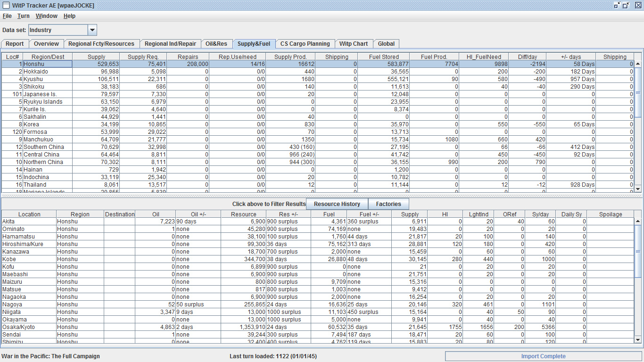
Task: Click the iconify button in title bar
Action: pyautogui.click(x=617, y=5)
